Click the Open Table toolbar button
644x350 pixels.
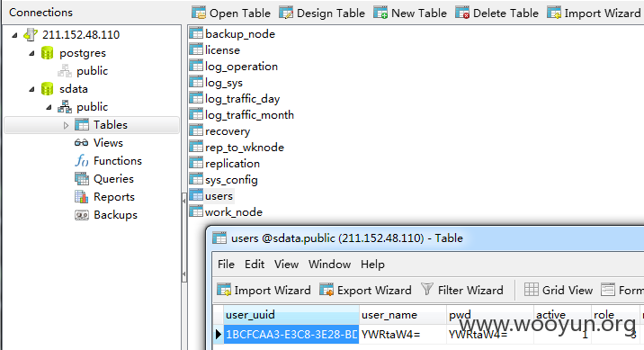pos(231,13)
